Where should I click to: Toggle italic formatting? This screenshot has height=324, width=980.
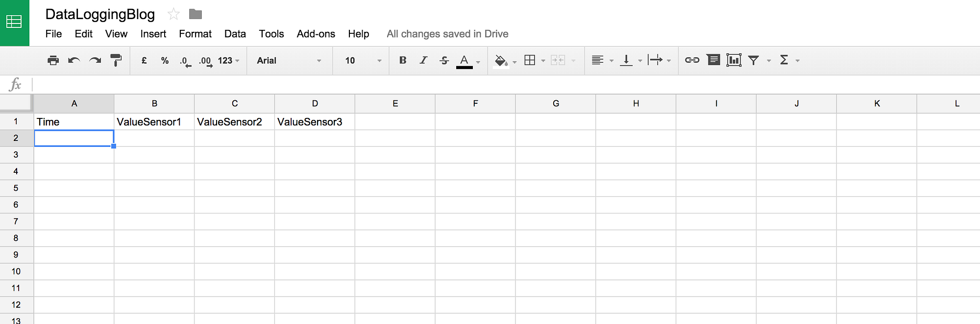click(423, 60)
